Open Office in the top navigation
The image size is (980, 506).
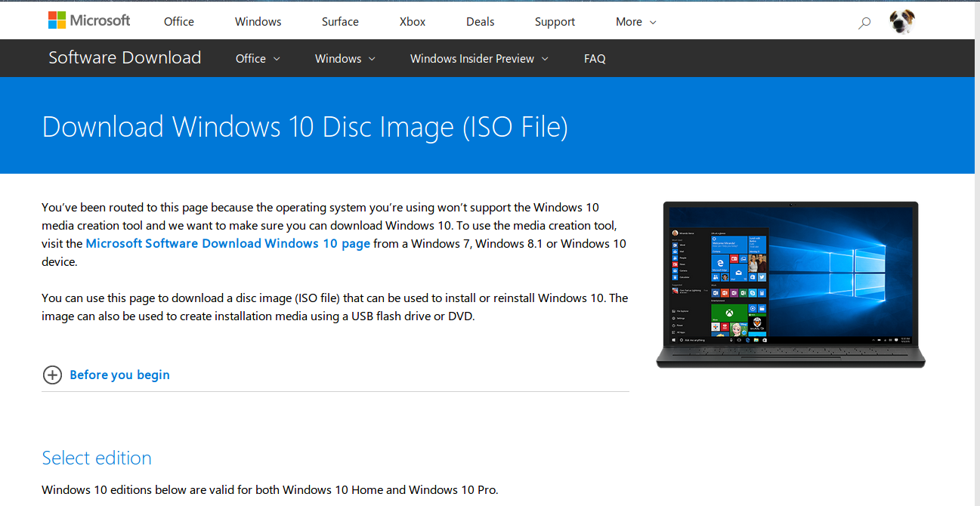pyautogui.click(x=179, y=22)
